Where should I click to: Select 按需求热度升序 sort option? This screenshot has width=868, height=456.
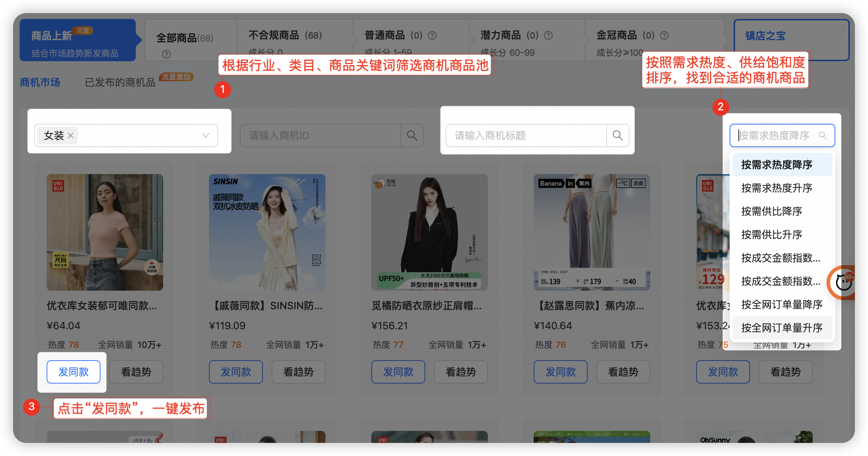(777, 188)
